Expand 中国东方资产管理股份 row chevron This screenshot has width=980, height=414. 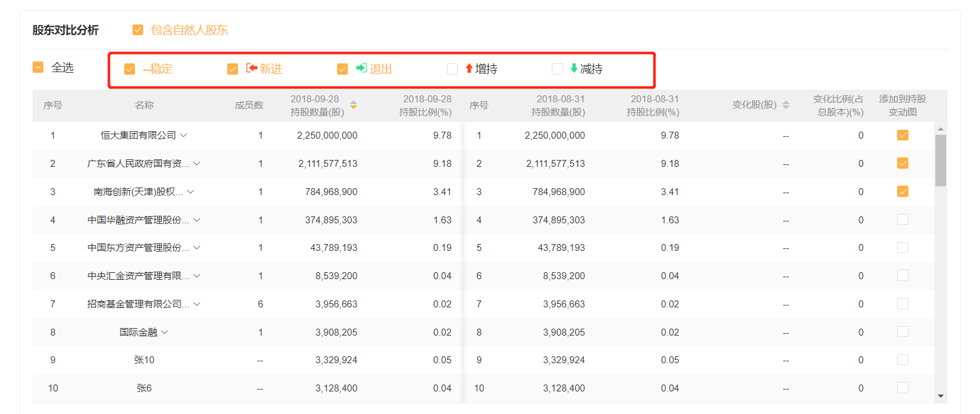click(197, 248)
